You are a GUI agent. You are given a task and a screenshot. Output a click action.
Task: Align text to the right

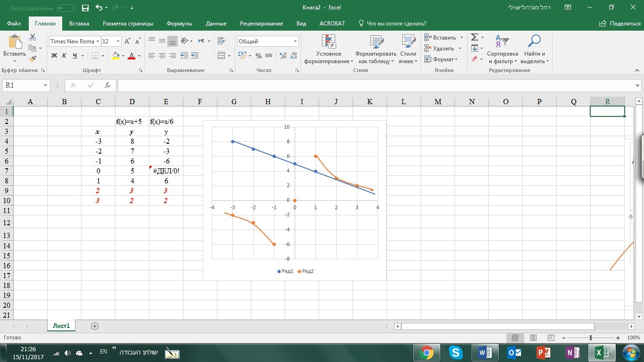(x=173, y=56)
